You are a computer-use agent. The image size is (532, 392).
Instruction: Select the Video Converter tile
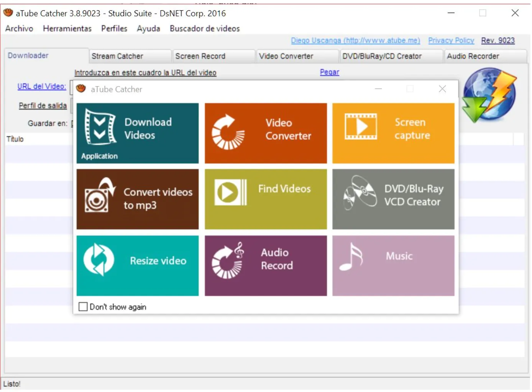266,133
